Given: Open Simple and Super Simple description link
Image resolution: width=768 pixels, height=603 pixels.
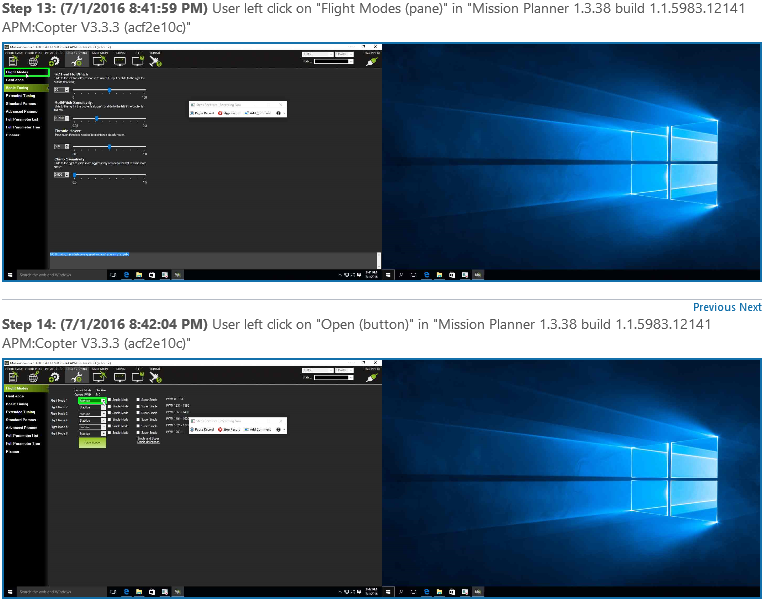Looking at the screenshot, I should coord(148,440).
